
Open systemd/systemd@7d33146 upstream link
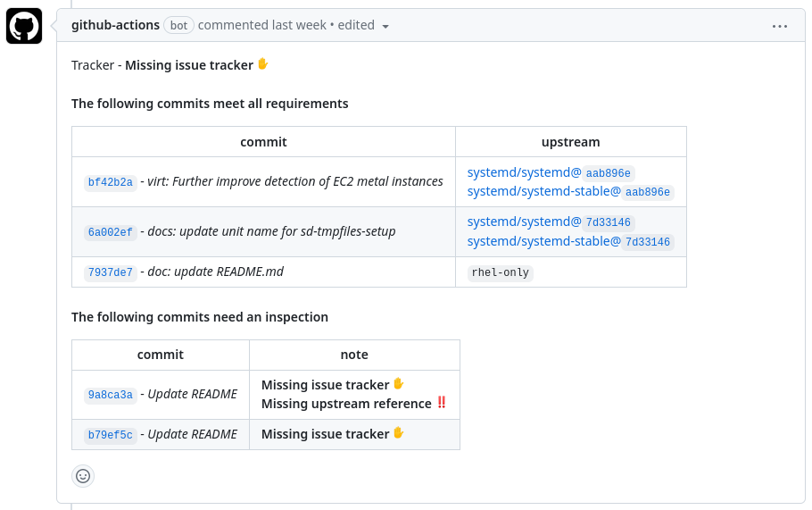coord(551,222)
